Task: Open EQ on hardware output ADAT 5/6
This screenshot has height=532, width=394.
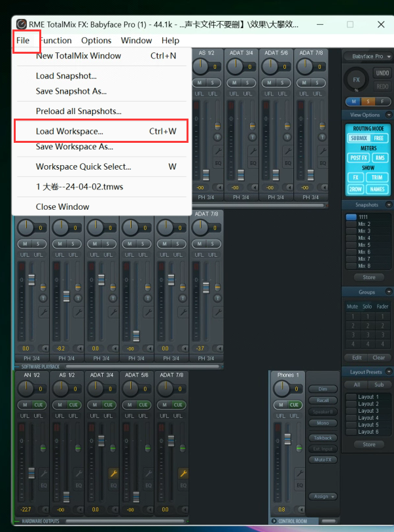Action: tap(149, 486)
